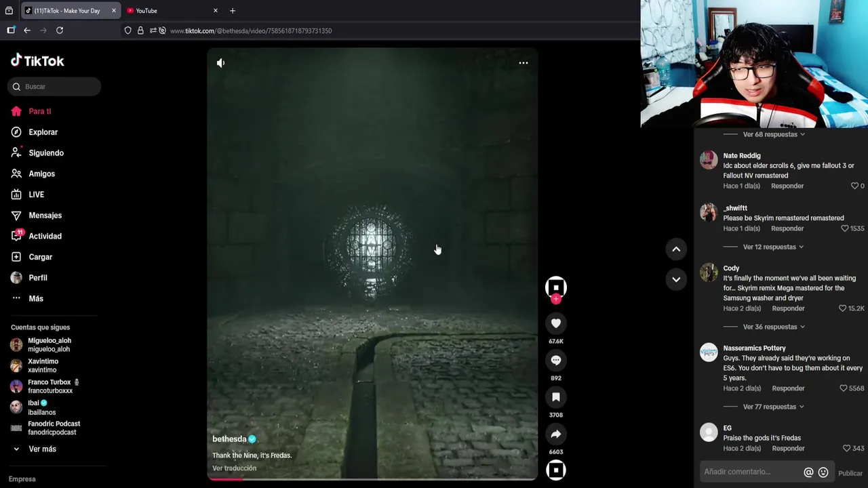The height and width of the screenshot is (488, 868).
Task: Like Nasseramics Pottery's comment
Action: [844, 388]
